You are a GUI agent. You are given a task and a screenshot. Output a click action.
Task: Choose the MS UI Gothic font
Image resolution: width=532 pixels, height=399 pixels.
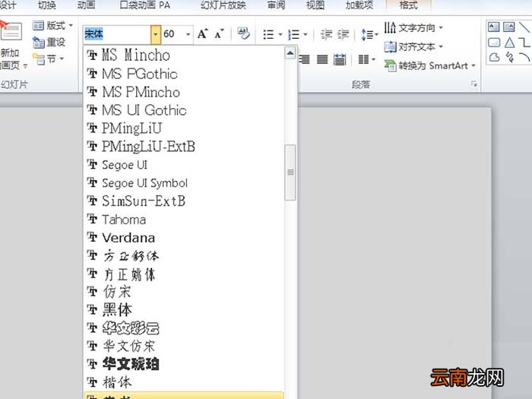coord(184,110)
